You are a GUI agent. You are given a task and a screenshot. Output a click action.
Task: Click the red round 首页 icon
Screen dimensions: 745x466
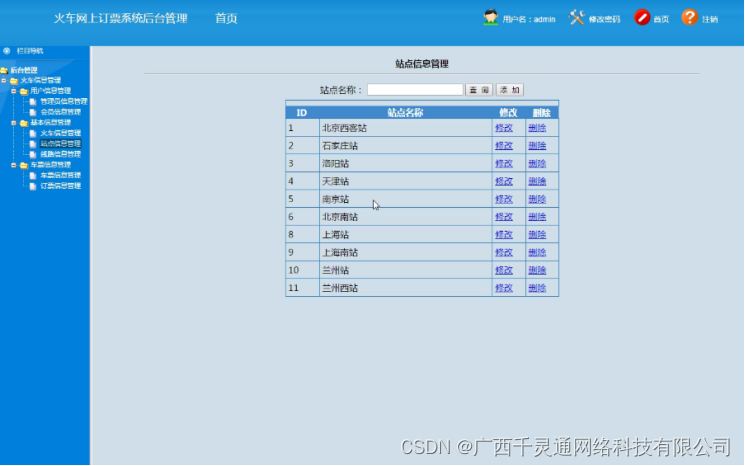pyautogui.click(x=641, y=18)
